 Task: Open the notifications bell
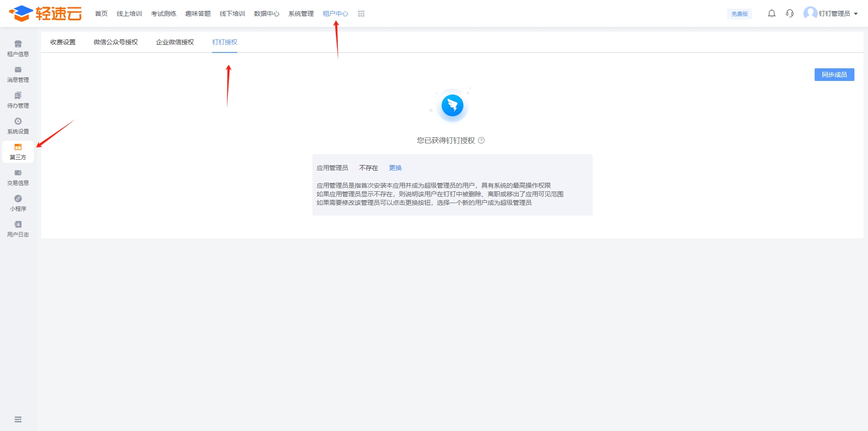772,14
